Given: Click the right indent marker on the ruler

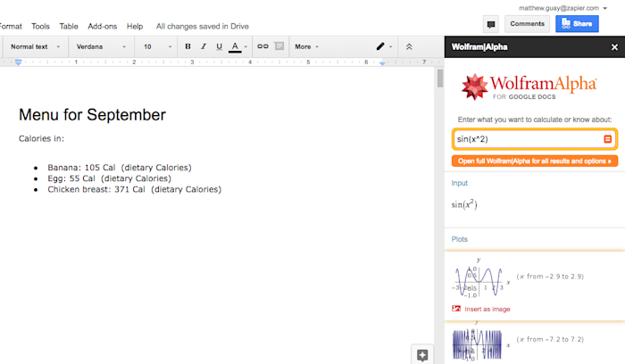Looking at the screenshot, I should coord(382,63).
